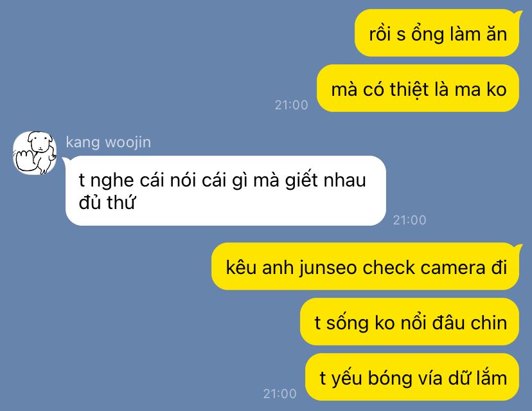
Task: Click the 21:00 timestamp next to white bubble
Action: click(409, 220)
